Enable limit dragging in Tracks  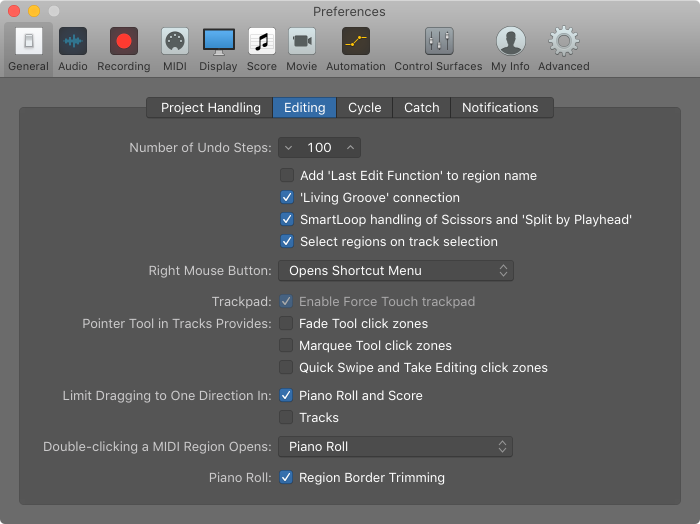tap(286, 417)
